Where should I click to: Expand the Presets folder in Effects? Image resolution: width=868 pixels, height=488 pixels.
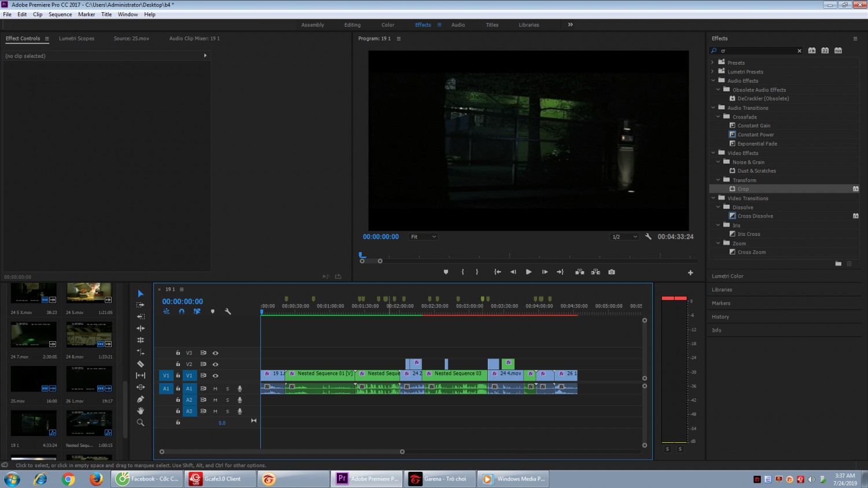tap(712, 62)
